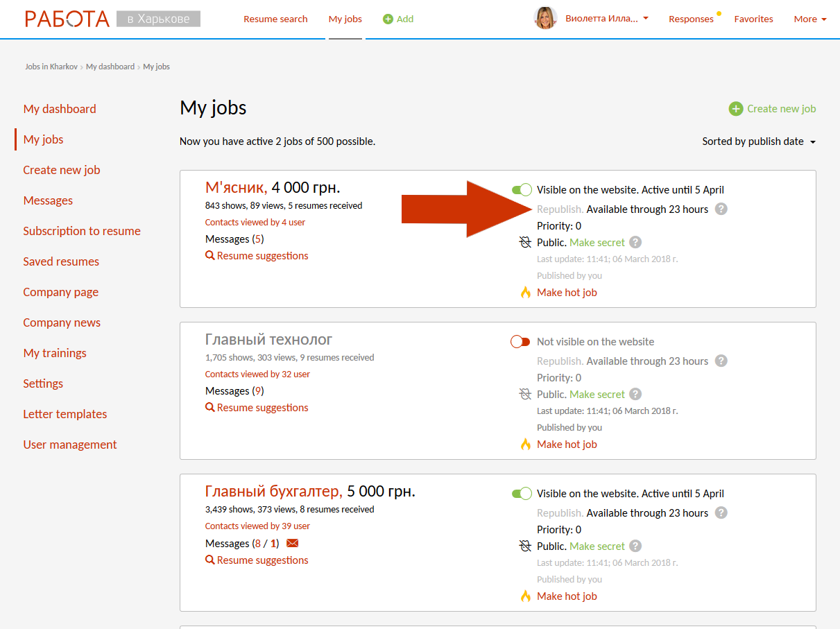This screenshot has width=840, height=629.
Task: Click the РАБОТА logo in header
Action: point(67,19)
